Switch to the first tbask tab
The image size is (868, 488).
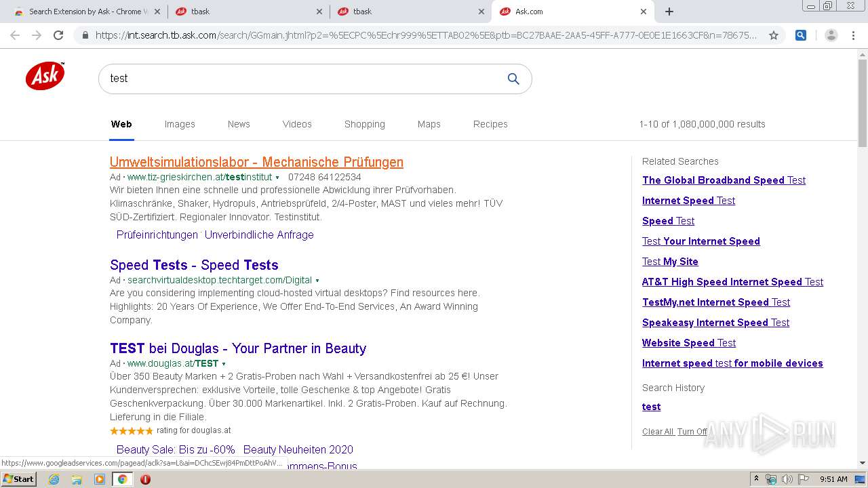(248, 12)
